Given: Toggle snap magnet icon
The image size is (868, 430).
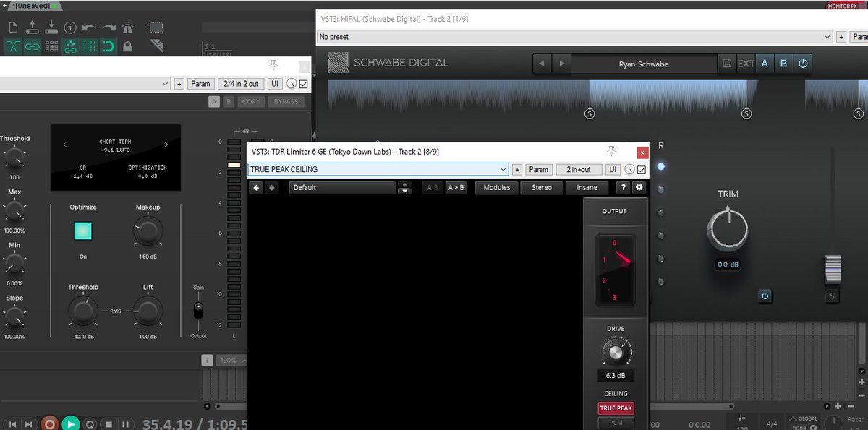Looking at the screenshot, I should pyautogui.click(x=109, y=47).
